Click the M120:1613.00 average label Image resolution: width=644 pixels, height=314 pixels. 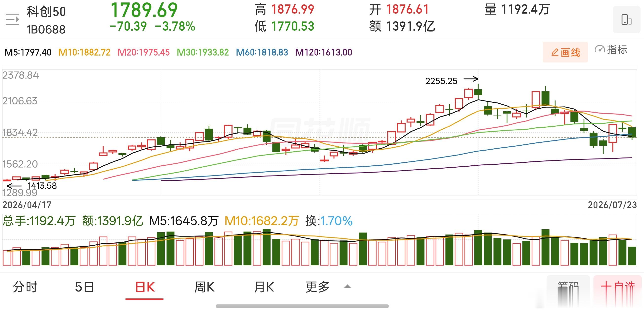click(323, 52)
